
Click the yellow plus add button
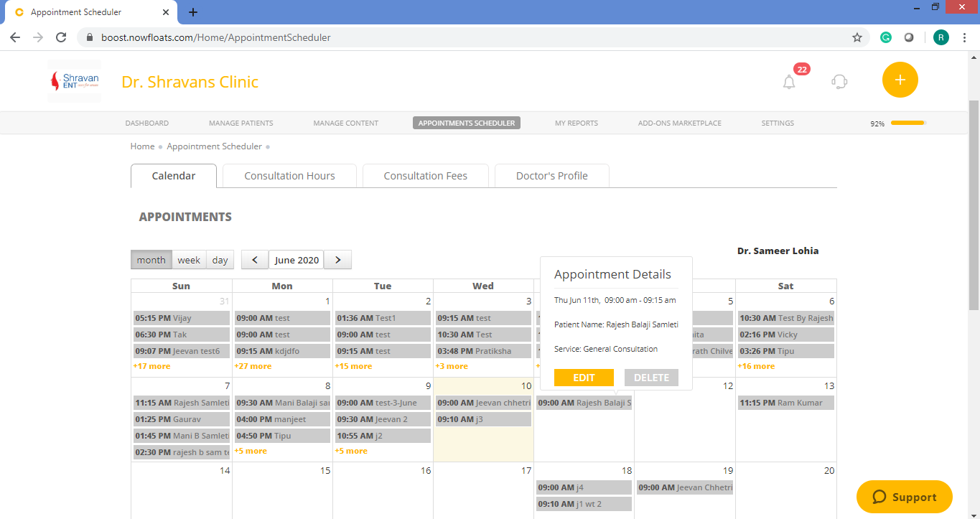click(900, 80)
